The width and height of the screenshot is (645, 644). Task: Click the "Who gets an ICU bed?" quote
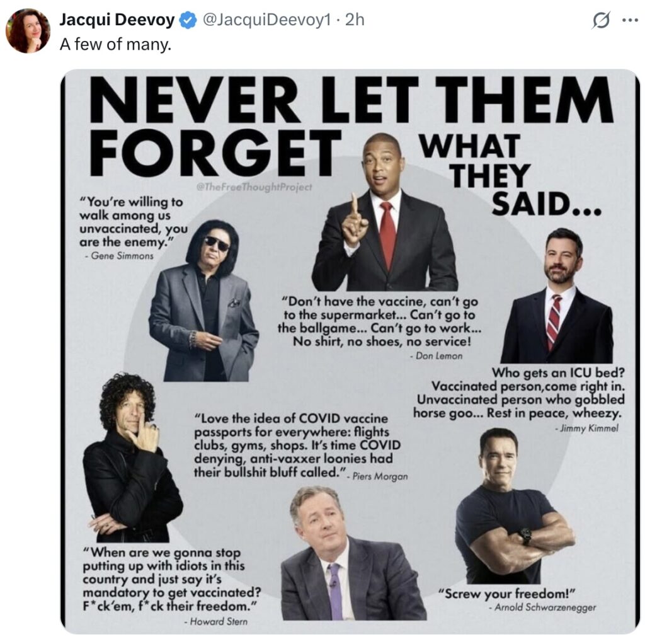click(519, 393)
